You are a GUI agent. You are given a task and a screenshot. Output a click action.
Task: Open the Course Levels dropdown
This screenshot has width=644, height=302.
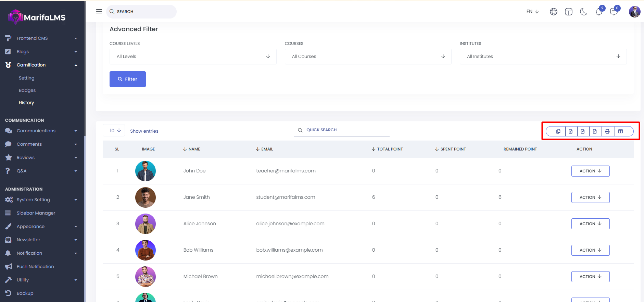193,57
